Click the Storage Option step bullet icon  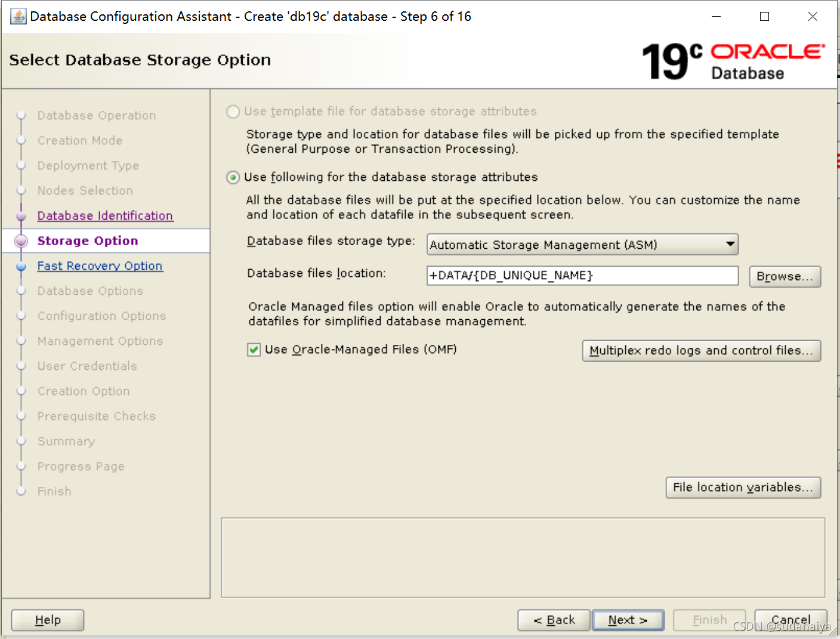tap(21, 241)
